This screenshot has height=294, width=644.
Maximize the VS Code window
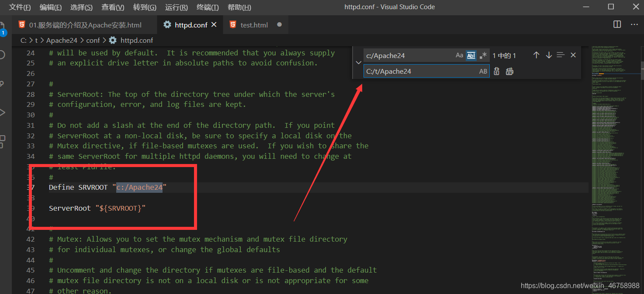coord(611,7)
